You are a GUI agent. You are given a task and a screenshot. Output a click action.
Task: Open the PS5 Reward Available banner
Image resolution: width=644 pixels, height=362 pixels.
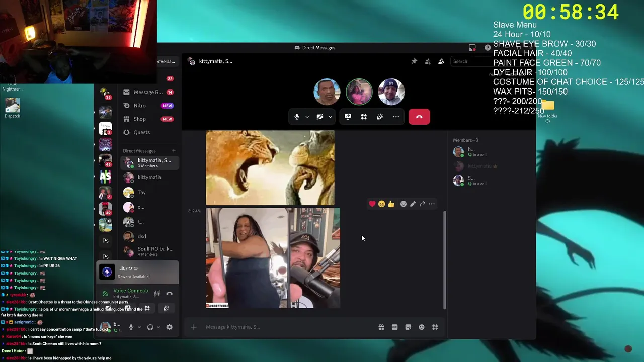138,273
